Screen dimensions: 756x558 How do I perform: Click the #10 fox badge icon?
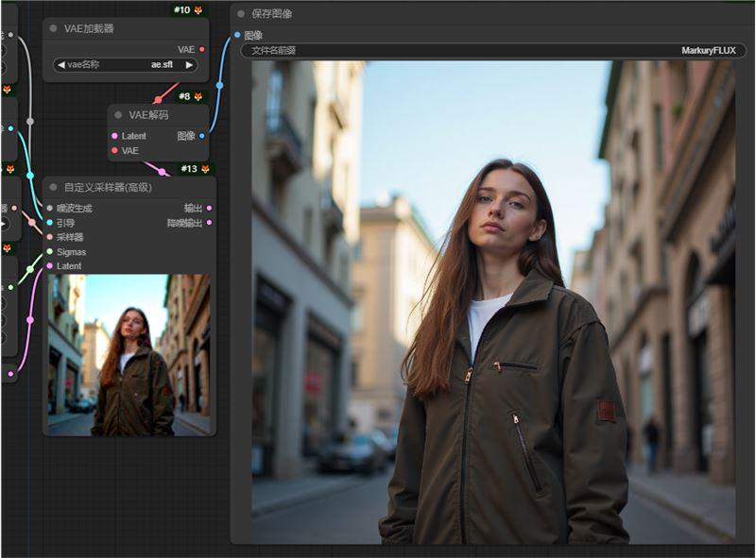click(x=198, y=9)
